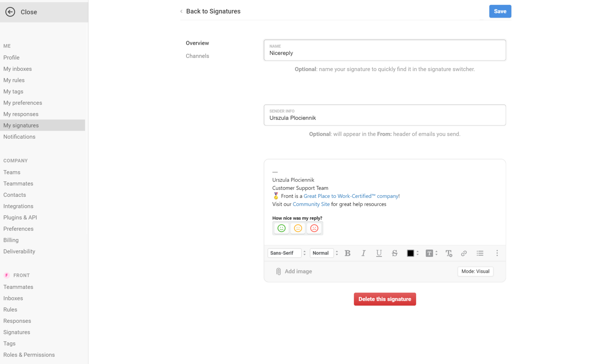Open company Teams settings
The height and width of the screenshot is (364, 594).
coord(12,172)
